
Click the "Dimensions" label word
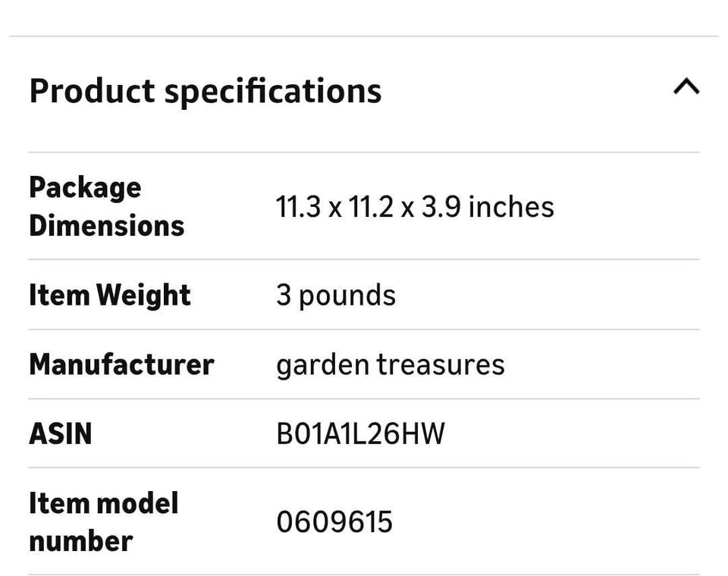pyautogui.click(x=107, y=225)
